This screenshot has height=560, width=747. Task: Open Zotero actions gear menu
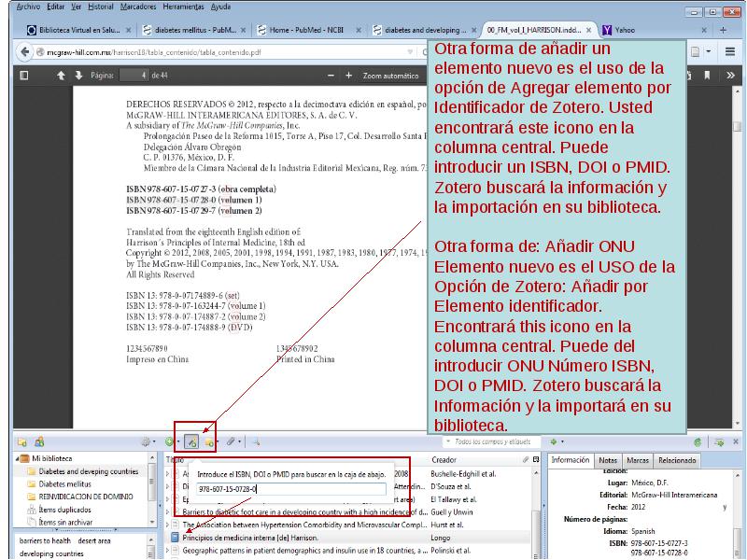(x=148, y=441)
